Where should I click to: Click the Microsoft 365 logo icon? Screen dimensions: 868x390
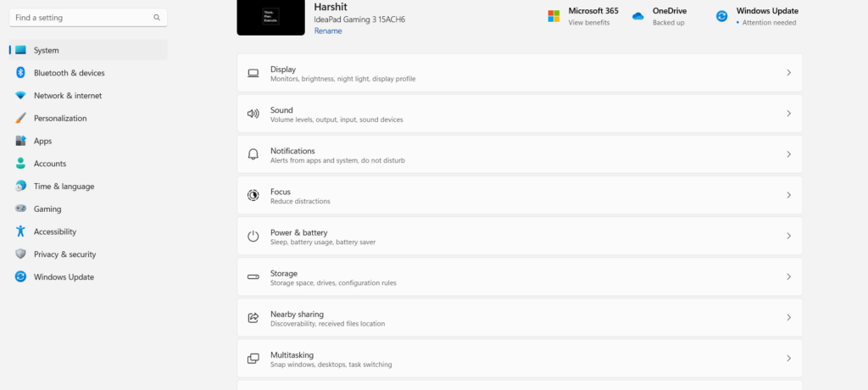point(554,16)
